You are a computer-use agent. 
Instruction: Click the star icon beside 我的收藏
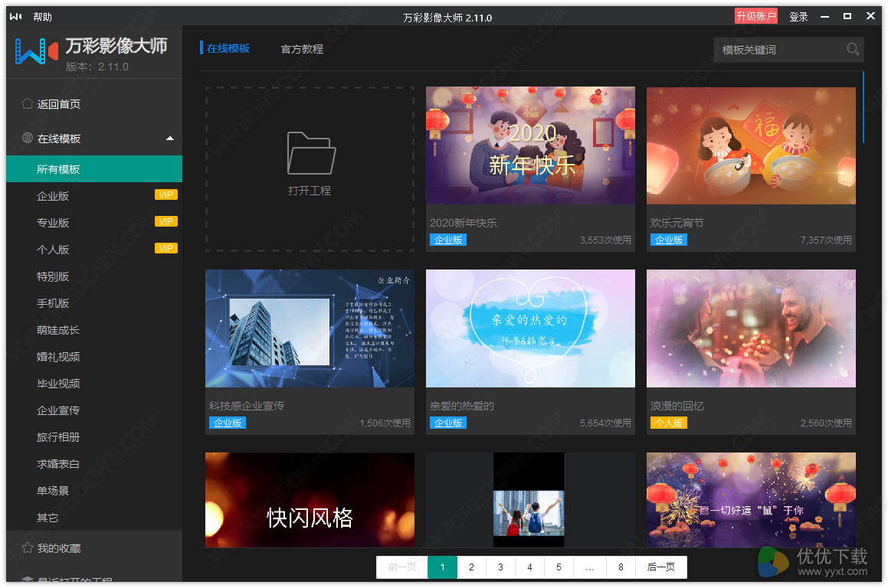pyautogui.click(x=27, y=548)
